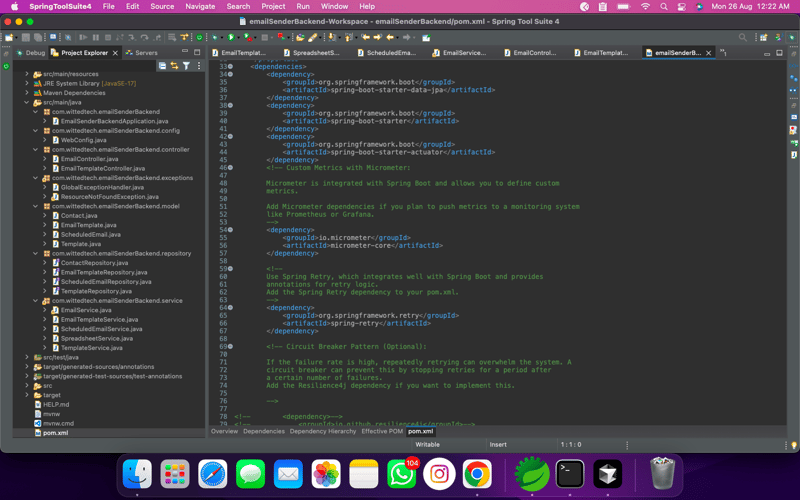Screen dimensions: 800x500
Task: Click the Suspend debug toolbar icon
Action: (95, 37)
